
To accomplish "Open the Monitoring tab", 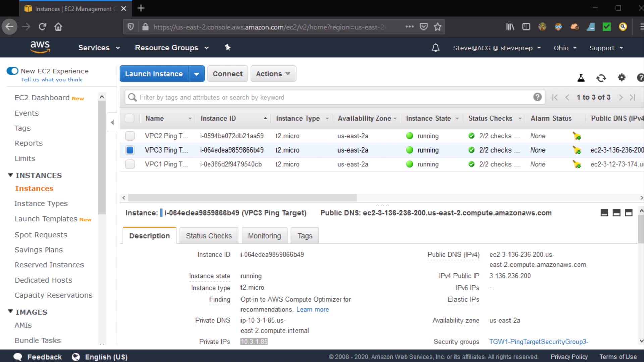I will (264, 236).
